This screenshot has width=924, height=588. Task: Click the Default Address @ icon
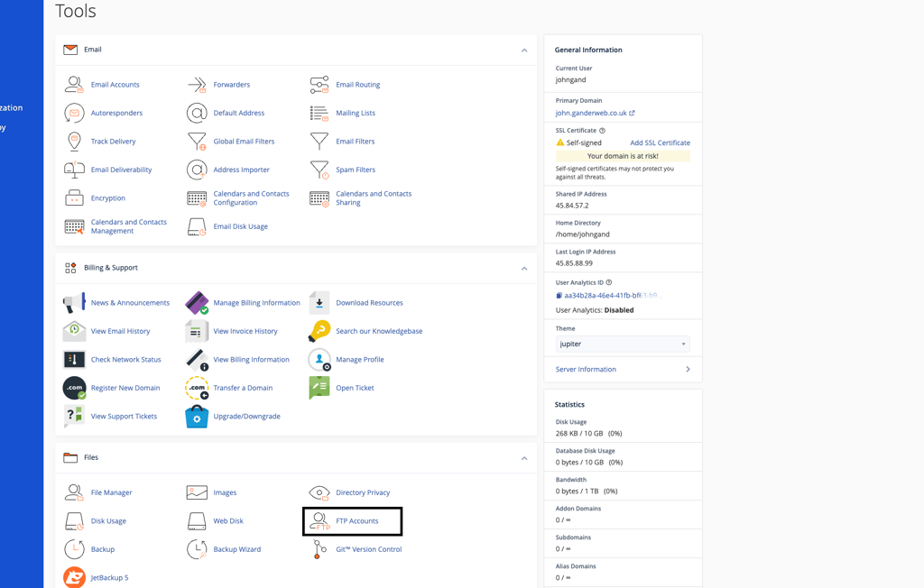coord(196,113)
